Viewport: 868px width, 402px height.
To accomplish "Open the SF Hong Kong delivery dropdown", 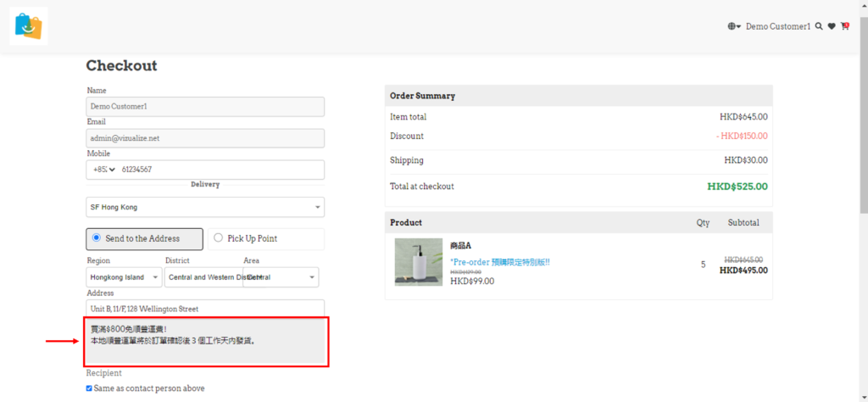I will point(205,207).
